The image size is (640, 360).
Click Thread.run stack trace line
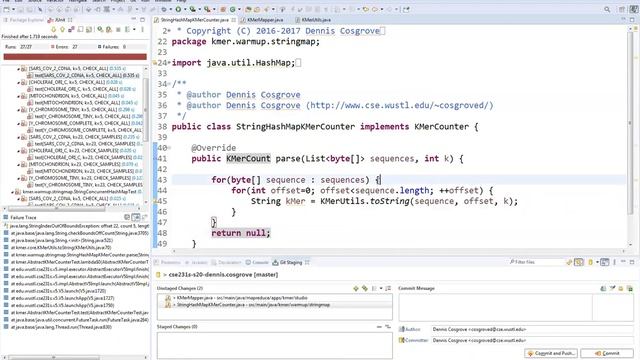coord(60,327)
